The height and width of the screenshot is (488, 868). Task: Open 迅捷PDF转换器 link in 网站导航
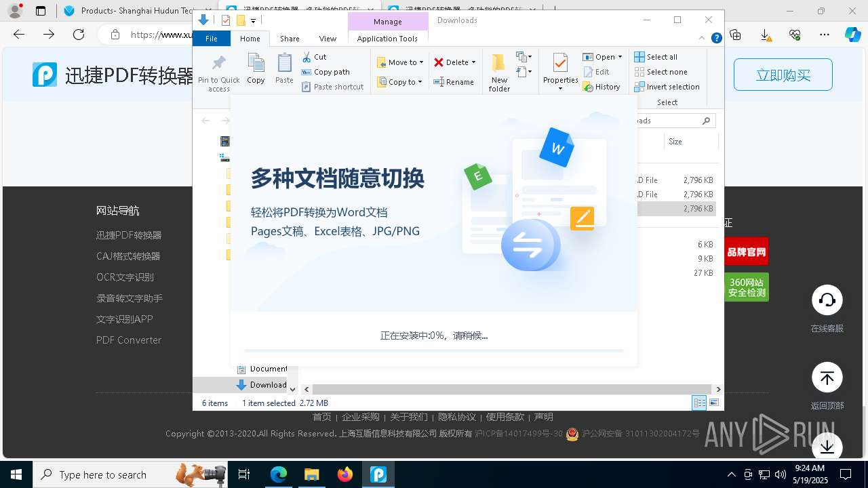point(129,235)
